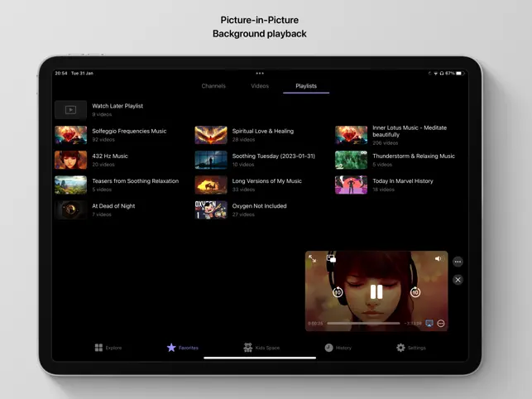The height and width of the screenshot is (399, 532).
Task: Pause the video in the mini player
Action: click(x=376, y=292)
